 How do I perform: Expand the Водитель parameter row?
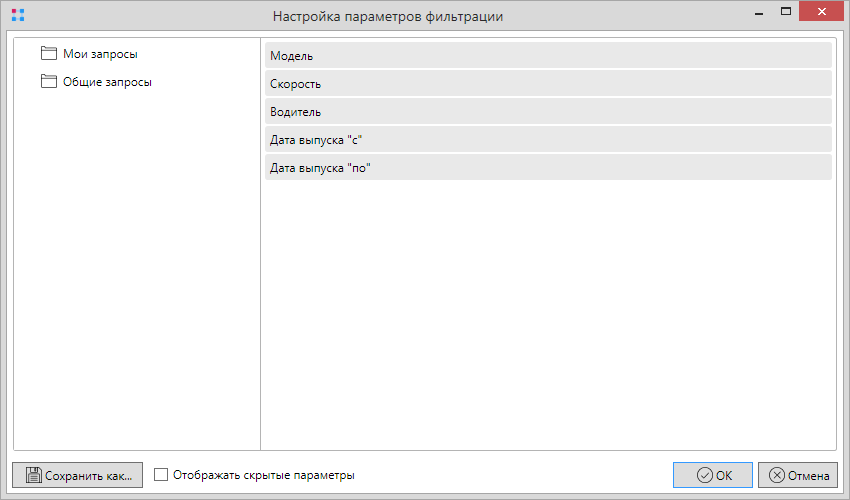point(548,112)
